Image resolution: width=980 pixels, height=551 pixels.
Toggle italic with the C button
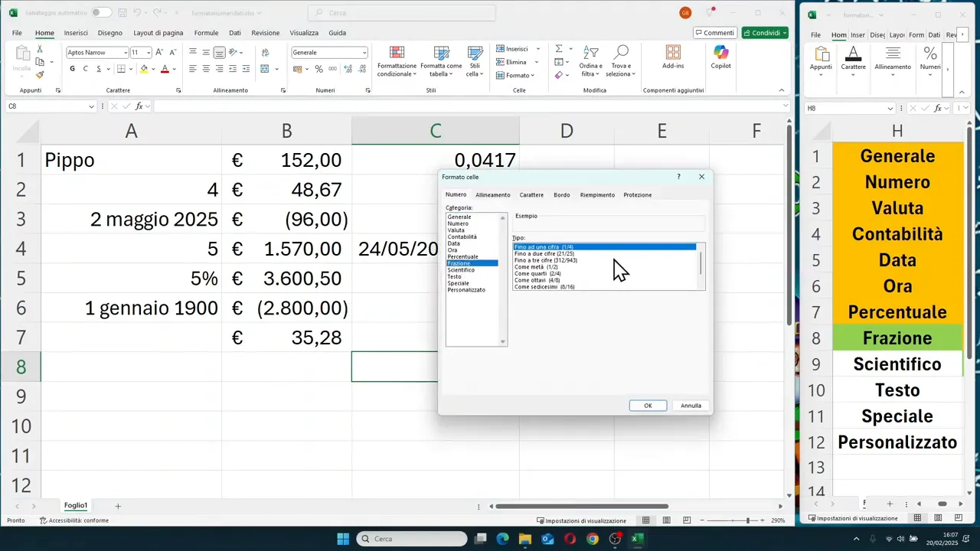click(85, 69)
